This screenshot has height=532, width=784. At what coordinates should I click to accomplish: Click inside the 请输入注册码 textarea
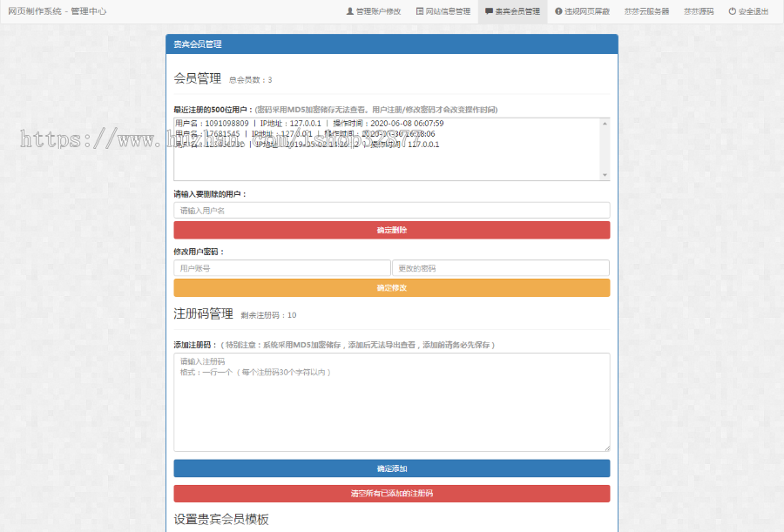tap(391, 402)
